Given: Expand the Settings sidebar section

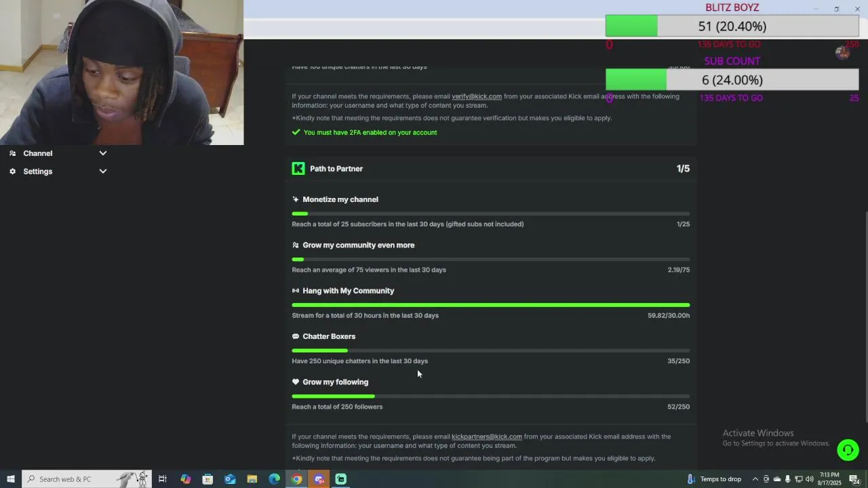Looking at the screenshot, I should [x=103, y=171].
